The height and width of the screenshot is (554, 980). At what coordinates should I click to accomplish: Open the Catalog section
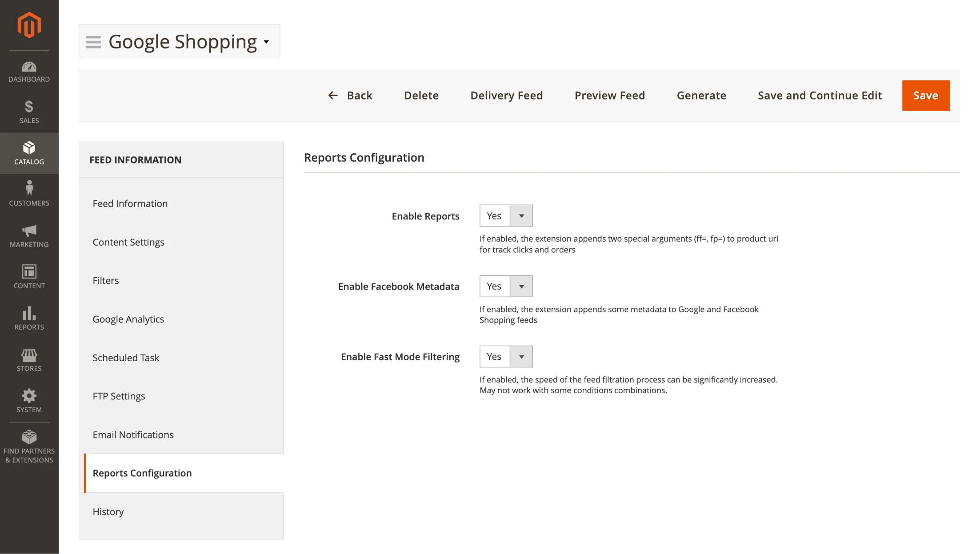(29, 152)
